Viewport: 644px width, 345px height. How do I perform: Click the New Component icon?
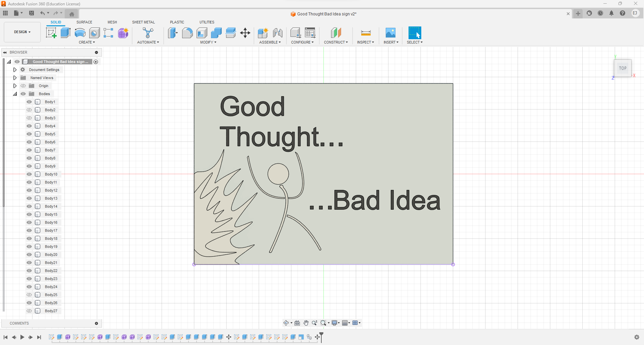click(263, 33)
